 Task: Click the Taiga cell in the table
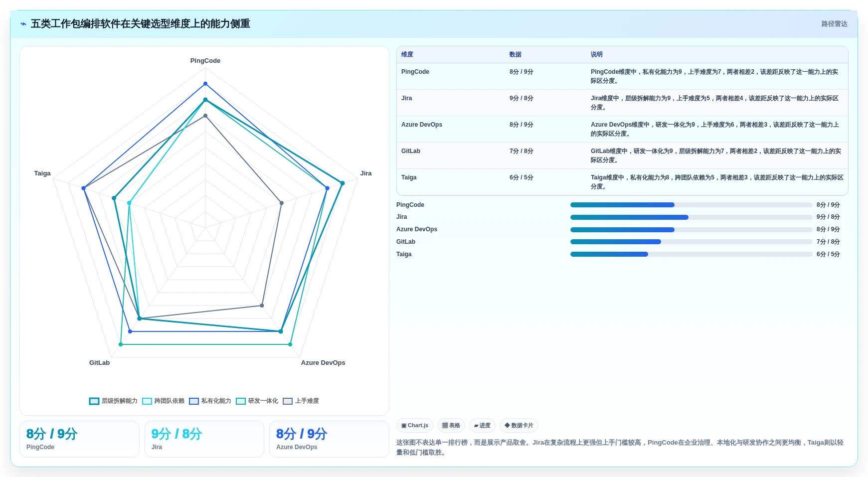(x=409, y=177)
